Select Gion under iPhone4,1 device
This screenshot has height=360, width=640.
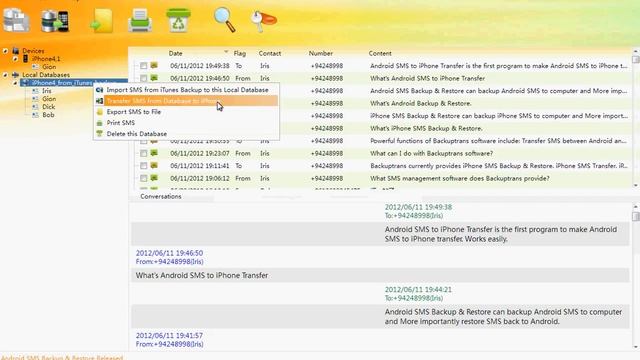pos(49,67)
